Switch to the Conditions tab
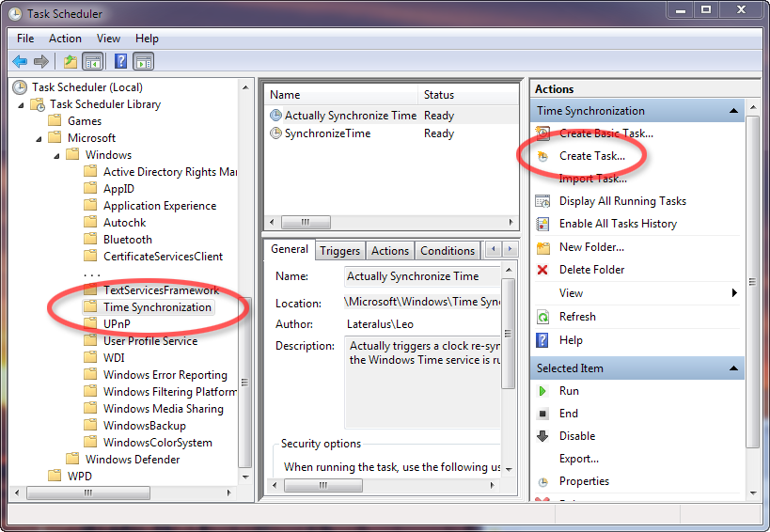 tap(447, 251)
